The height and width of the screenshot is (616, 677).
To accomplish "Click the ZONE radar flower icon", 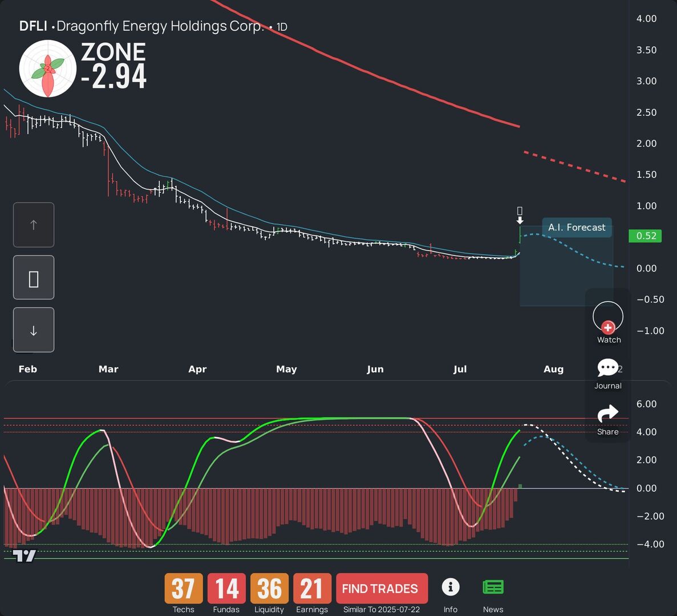I will (48, 68).
